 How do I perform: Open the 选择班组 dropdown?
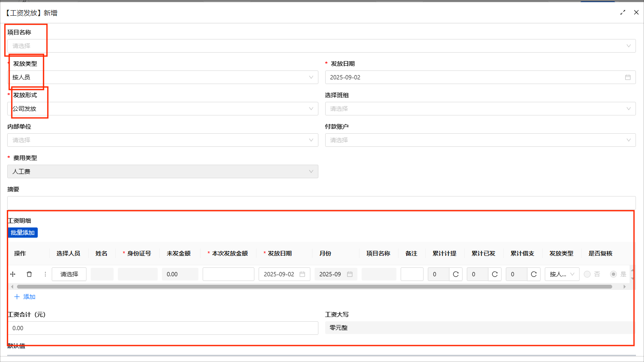480,109
